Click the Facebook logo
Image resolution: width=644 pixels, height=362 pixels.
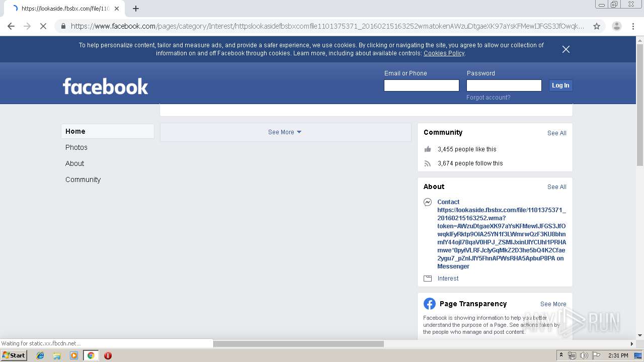[106, 86]
